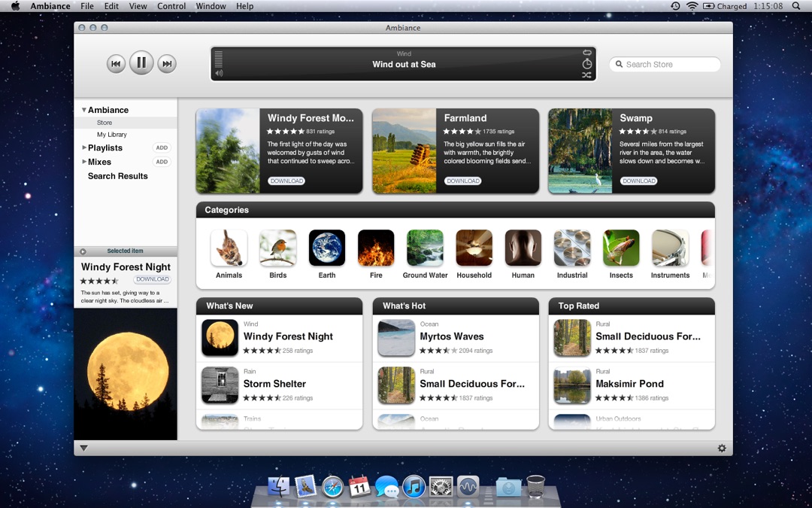Pause the current sound
This screenshot has width=812, height=508.
coord(141,62)
